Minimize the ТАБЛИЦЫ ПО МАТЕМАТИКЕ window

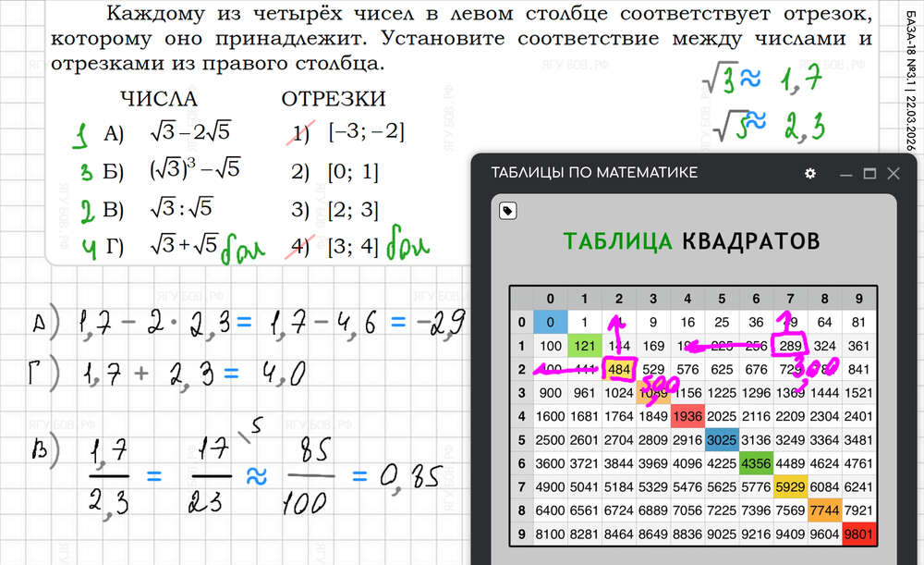point(845,173)
